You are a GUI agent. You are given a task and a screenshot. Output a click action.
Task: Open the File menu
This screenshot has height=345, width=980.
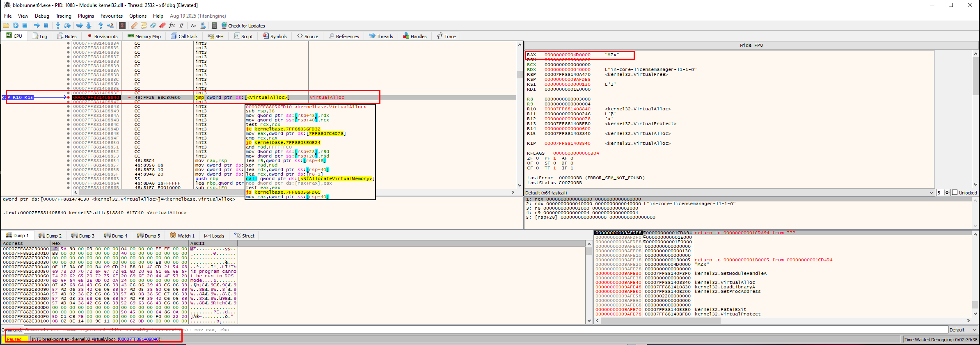[8, 16]
